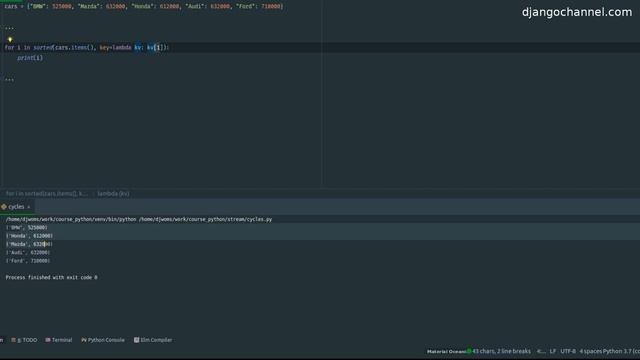This screenshot has width=640, height=360.
Task: Click the second triple-dot docstring line
Action: 9,79
